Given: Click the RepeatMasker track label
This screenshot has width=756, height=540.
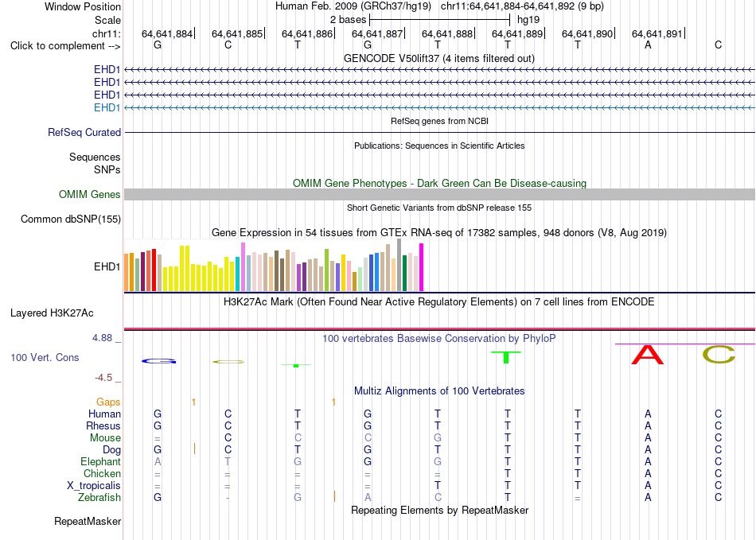Looking at the screenshot, I should click(88, 521).
